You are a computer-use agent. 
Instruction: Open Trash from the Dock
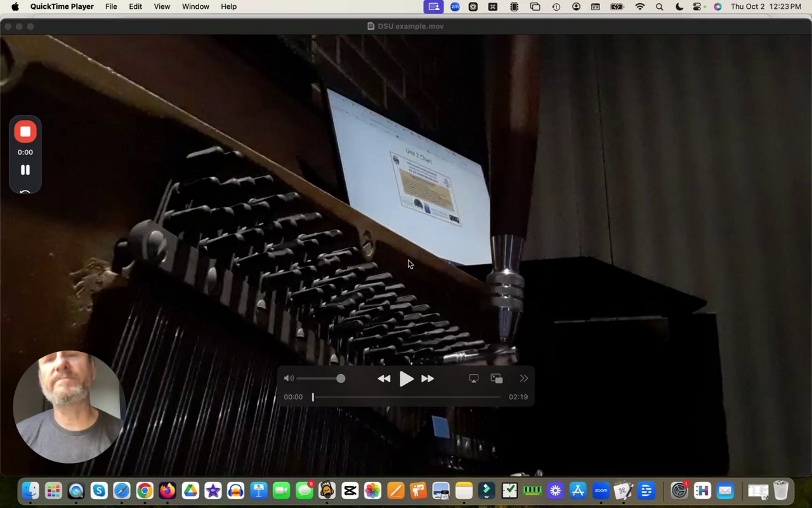tap(781, 490)
